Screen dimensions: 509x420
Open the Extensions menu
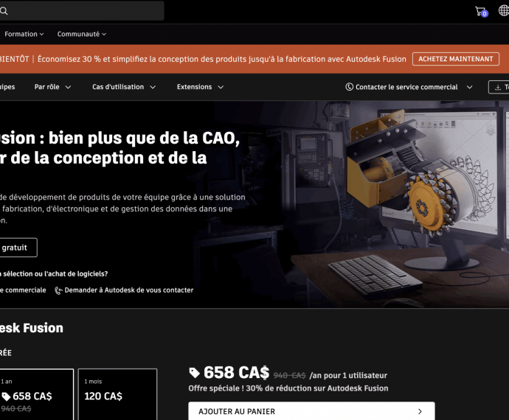click(200, 87)
